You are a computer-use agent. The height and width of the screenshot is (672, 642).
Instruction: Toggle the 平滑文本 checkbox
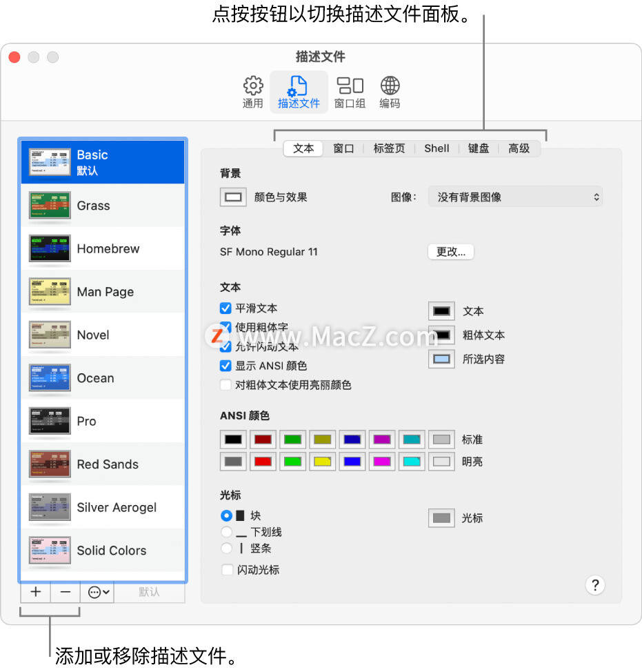[225, 308]
